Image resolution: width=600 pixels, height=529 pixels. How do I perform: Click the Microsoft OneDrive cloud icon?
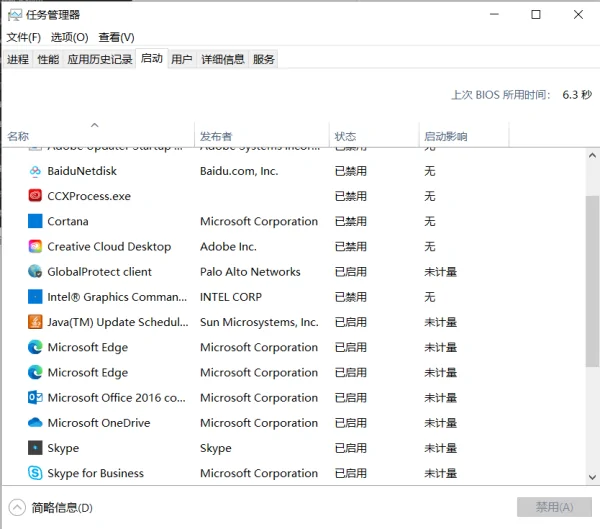35,423
